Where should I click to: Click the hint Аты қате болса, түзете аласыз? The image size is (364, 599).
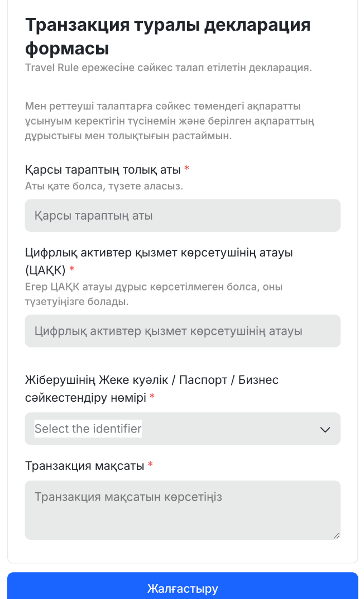tap(104, 186)
